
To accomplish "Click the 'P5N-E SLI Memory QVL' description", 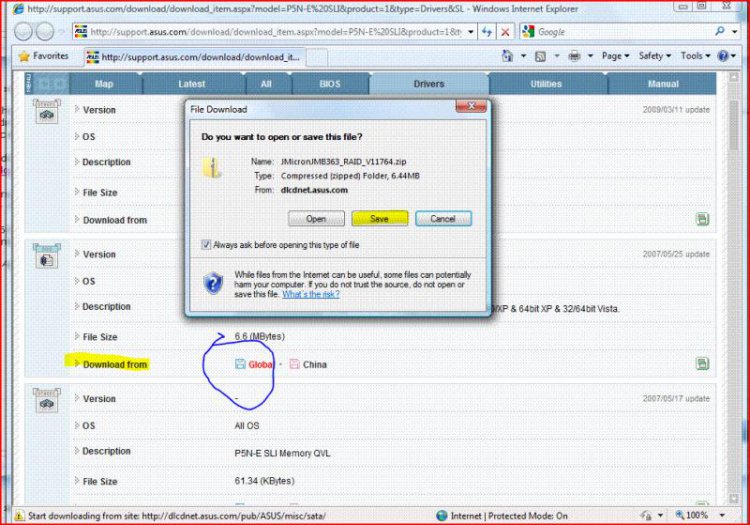I will pos(282,453).
